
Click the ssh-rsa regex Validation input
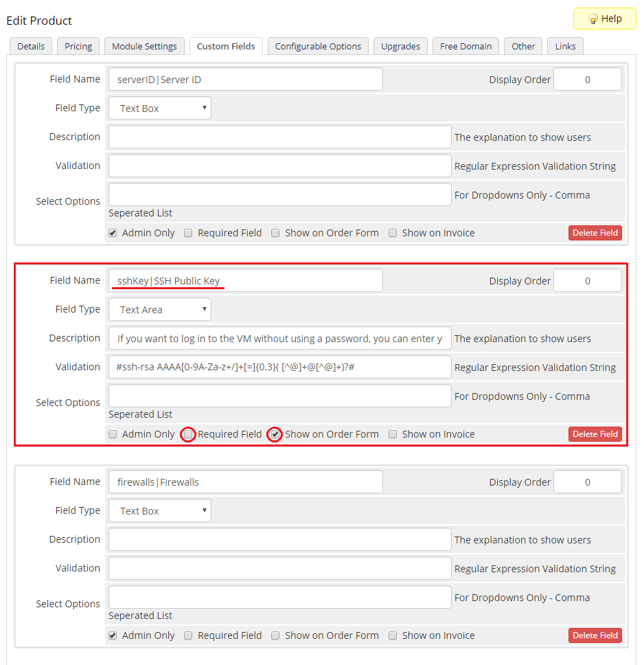click(x=280, y=368)
